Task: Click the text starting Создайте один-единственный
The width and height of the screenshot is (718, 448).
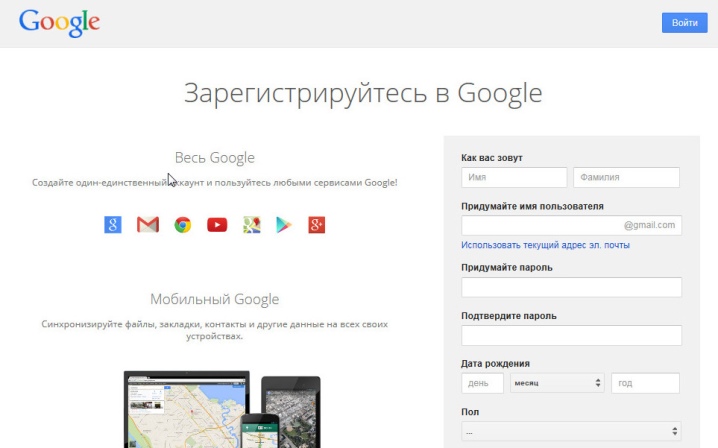Action: [215, 183]
